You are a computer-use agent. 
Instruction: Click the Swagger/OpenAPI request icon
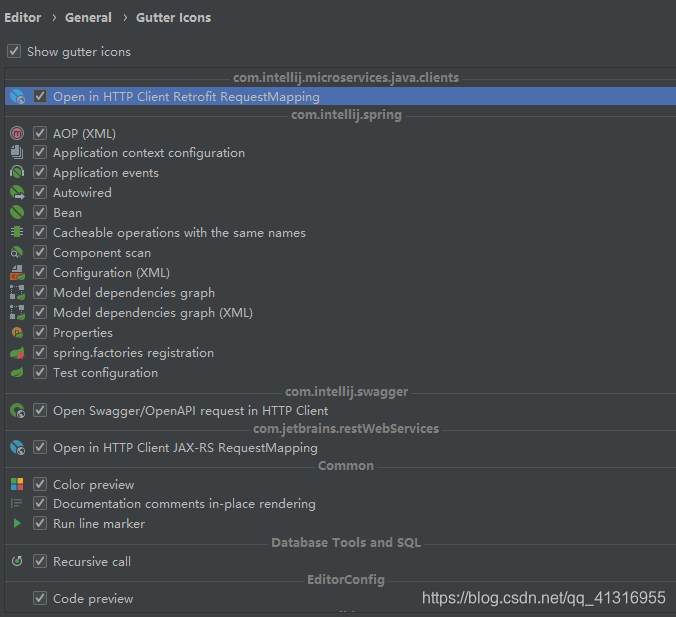(x=17, y=410)
